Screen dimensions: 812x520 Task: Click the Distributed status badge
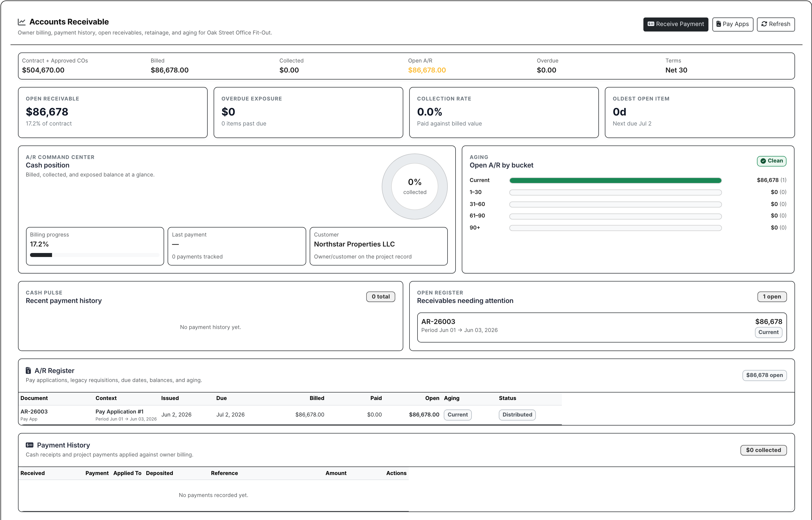pos(517,415)
